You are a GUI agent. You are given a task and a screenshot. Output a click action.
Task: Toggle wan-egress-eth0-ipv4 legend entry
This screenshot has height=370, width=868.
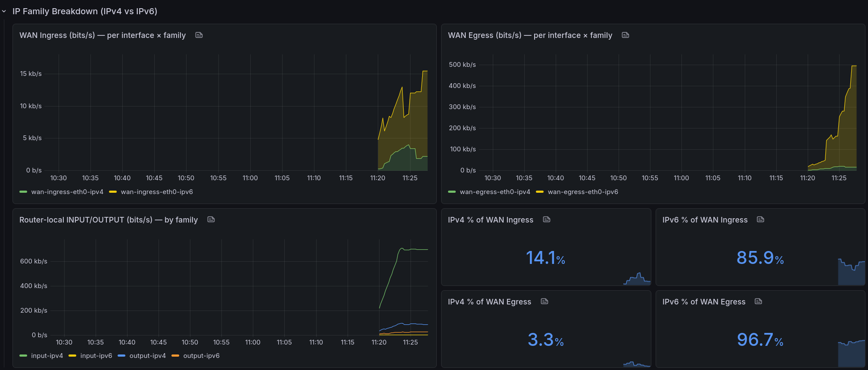coord(495,192)
